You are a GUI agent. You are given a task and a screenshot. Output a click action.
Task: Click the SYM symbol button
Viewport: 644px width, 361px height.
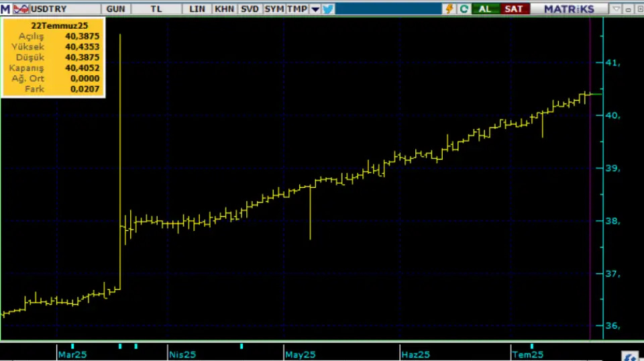point(274,9)
